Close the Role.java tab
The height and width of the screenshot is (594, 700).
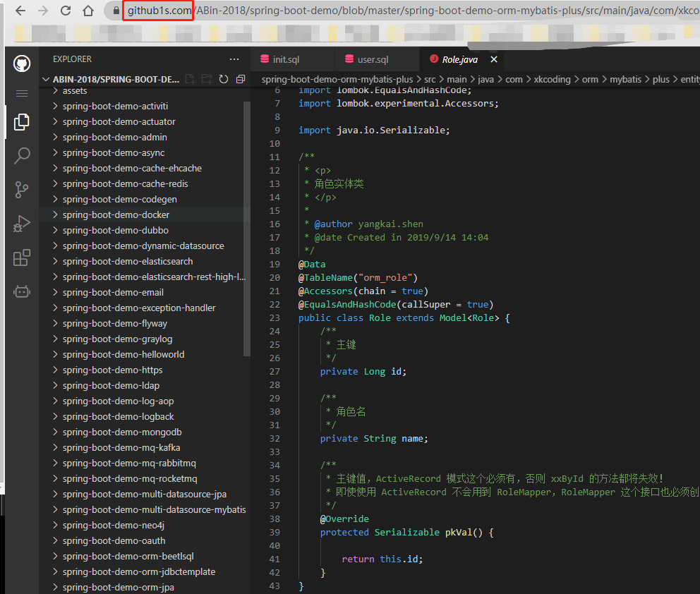494,59
